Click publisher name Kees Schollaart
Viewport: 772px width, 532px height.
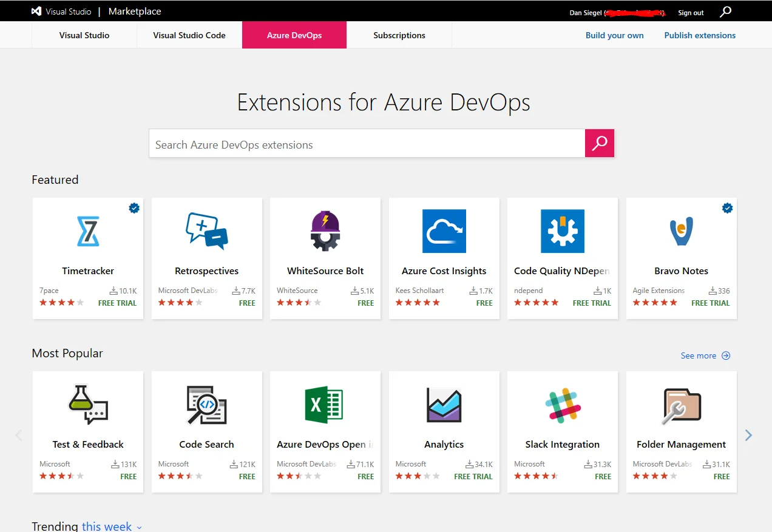point(419,291)
